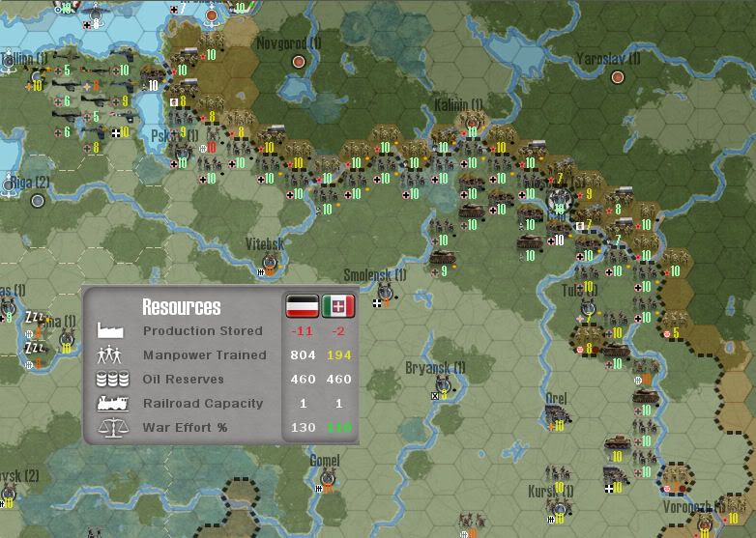Click the Manpower Trained value 804

click(x=302, y=355)
